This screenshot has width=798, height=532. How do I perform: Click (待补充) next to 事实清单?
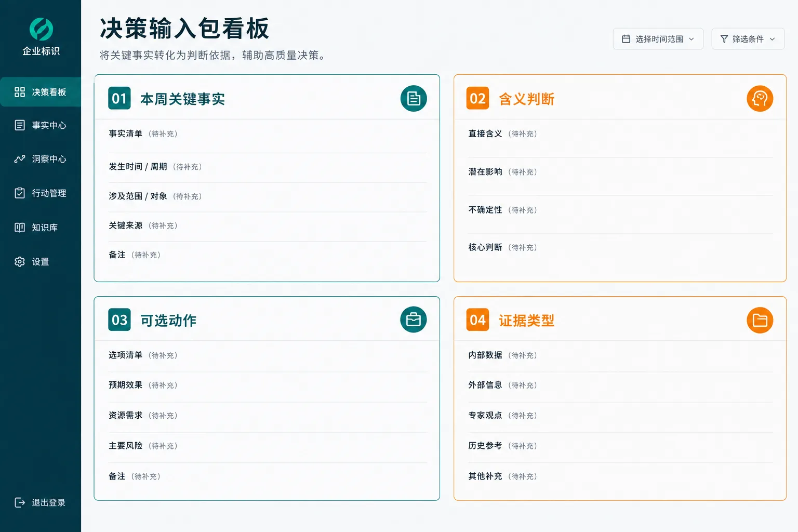pyautogui.click(x=163, y=134)
